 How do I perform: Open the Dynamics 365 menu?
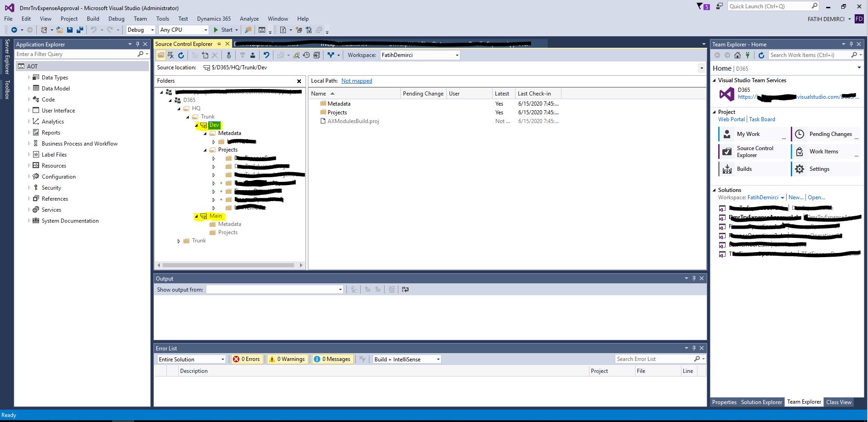tap(214, 19)
